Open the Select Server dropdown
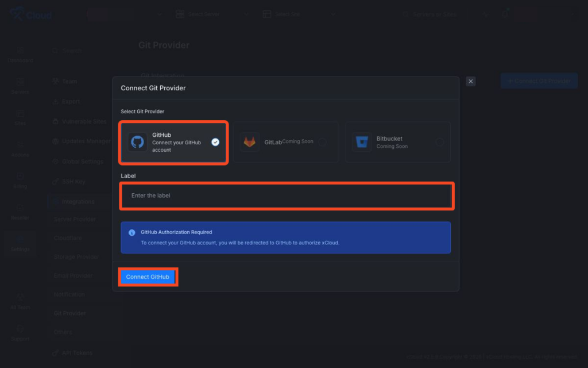 [x=212, y=14]
